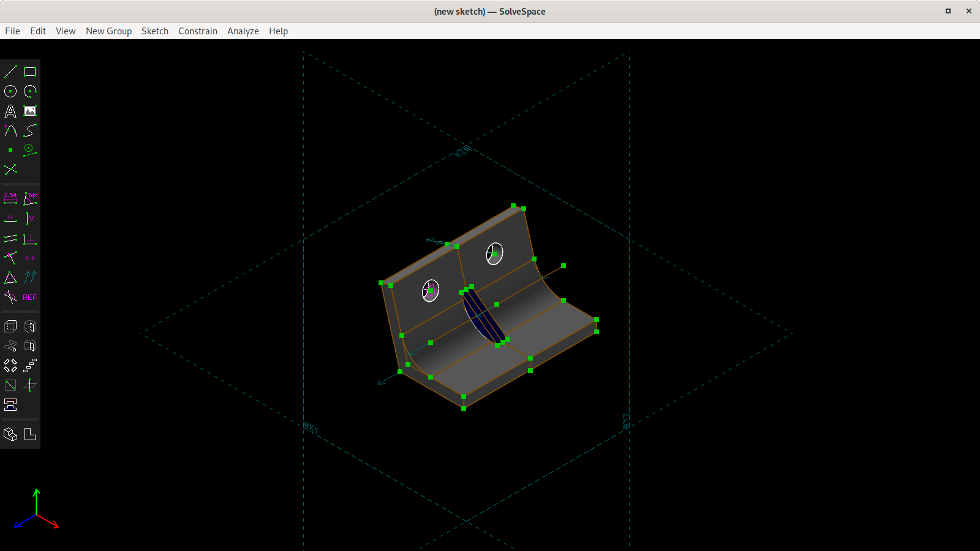The width and height of the screenshot is (980, 551).
Task: Select the Bezier cubic spline tool
Action: coord(29,131)
